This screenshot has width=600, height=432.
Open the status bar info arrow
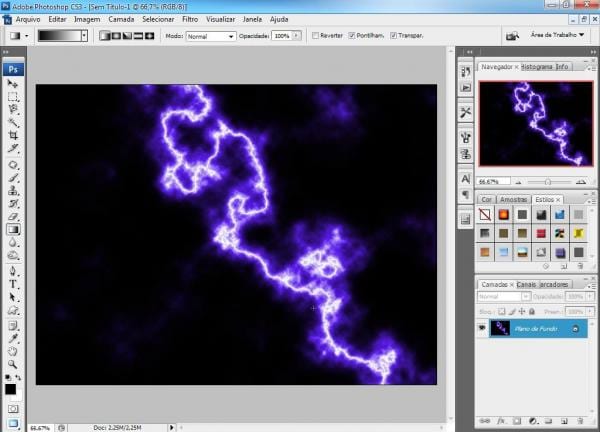(171, 427)
